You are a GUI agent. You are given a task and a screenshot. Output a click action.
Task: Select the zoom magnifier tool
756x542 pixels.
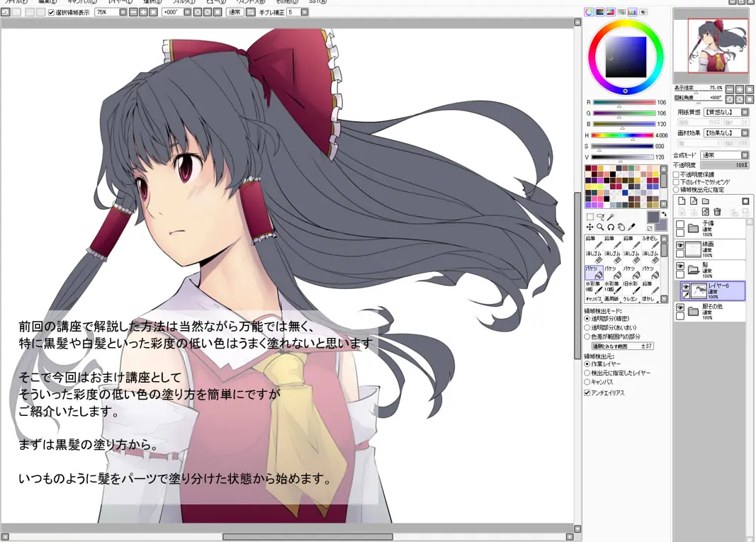tap(600, 227)
